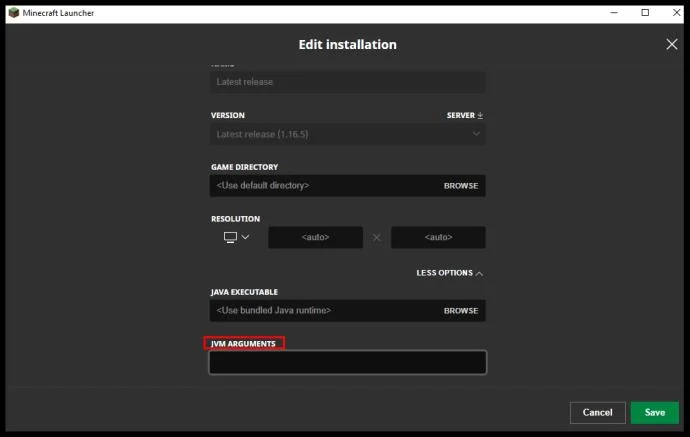Click the installation name field 'Latest release'

tap(348, 82)
